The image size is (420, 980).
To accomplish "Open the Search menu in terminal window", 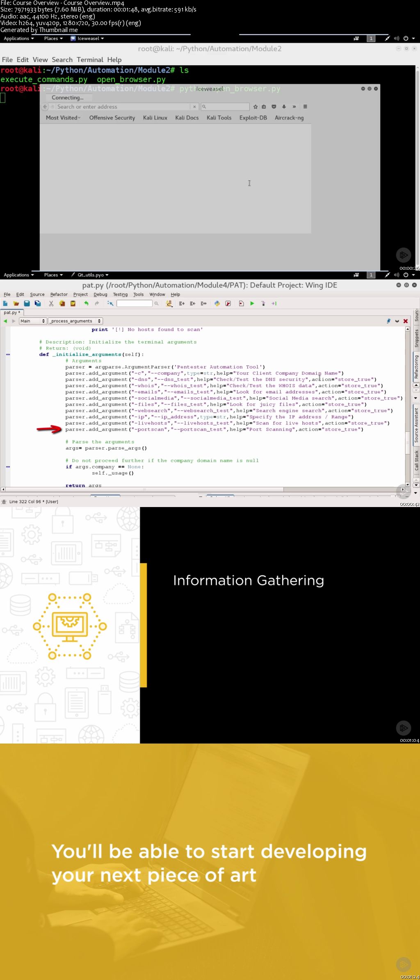I will [62, 60].
